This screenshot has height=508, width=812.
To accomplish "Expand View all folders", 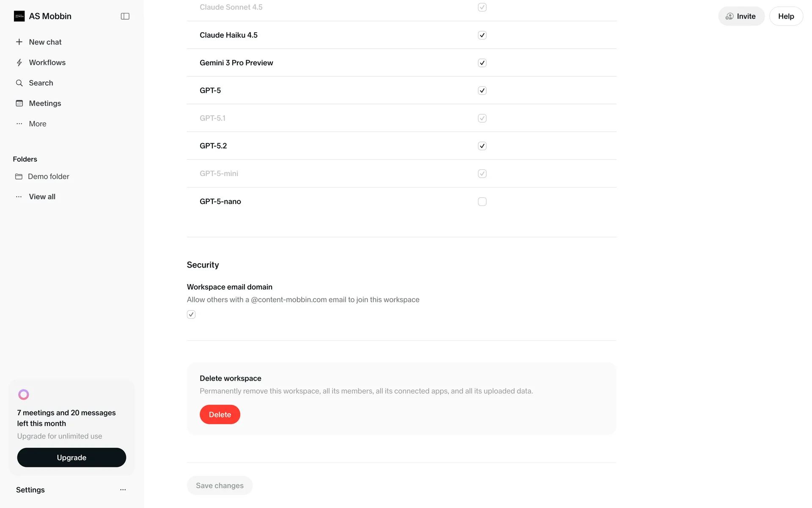I will pos(42,196).
